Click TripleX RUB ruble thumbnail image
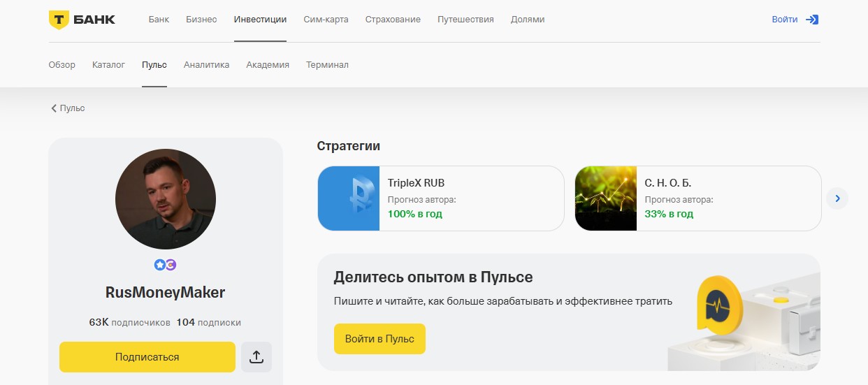The height and width of the screenshot is (385, 868). click(349, 198)
